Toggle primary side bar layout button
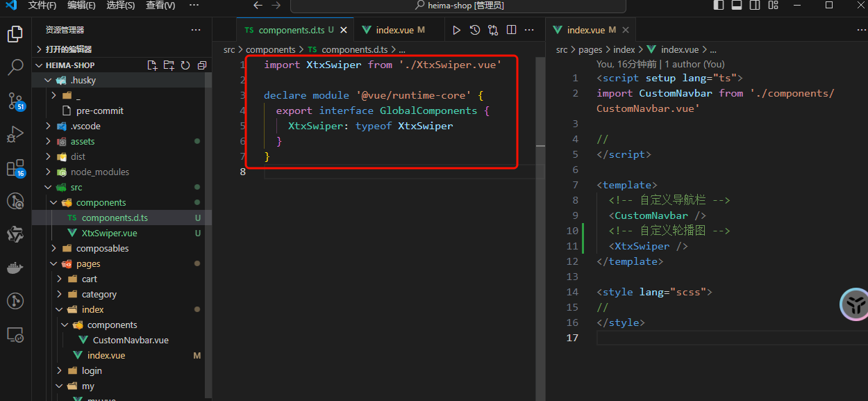 point(719,6)
